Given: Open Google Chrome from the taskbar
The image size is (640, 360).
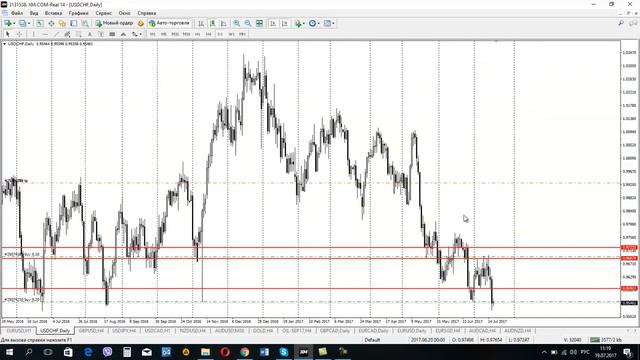Looking at the screenshot, I should click(x=244, y=352).
